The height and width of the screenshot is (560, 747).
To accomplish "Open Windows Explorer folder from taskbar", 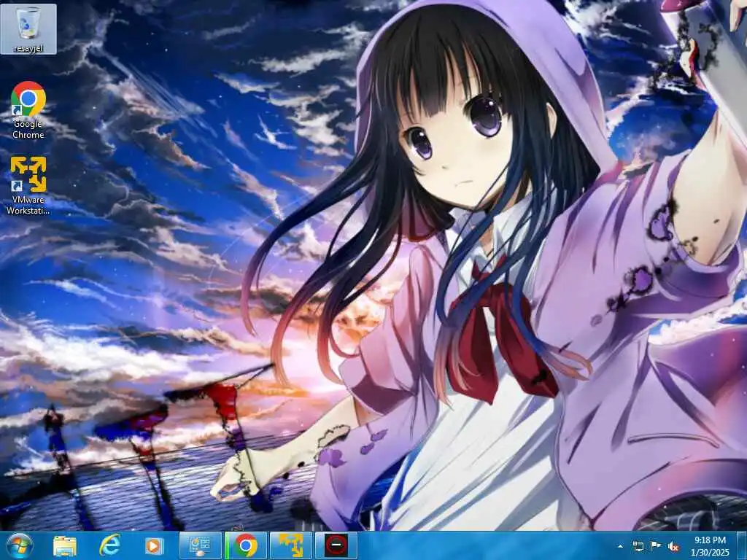I will (65, 545).
